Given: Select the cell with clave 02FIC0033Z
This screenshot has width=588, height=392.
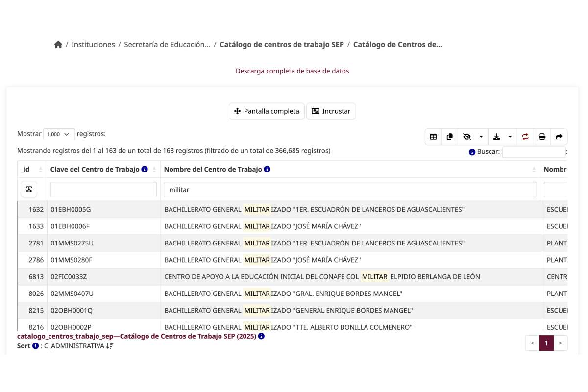Looking at the screenshot, I should 103,277.
